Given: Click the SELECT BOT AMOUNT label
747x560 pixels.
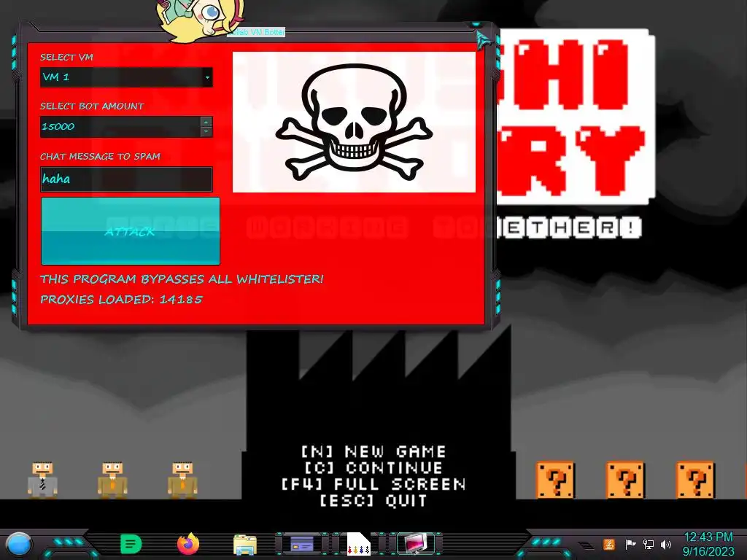Looking at the screenshot, I should point(92,106).
